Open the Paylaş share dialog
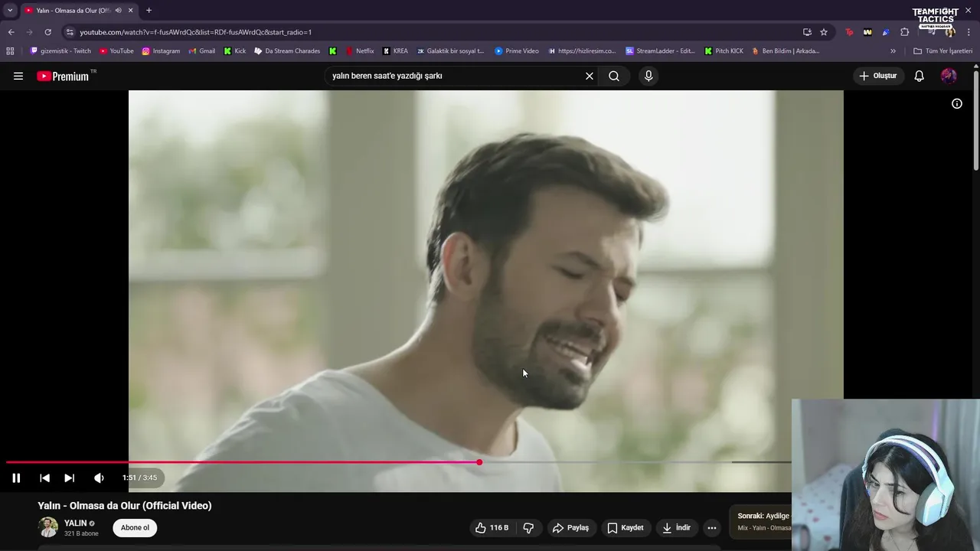This screenshot has width=980, height=551. pyautogui.click(x=571, y=528)
